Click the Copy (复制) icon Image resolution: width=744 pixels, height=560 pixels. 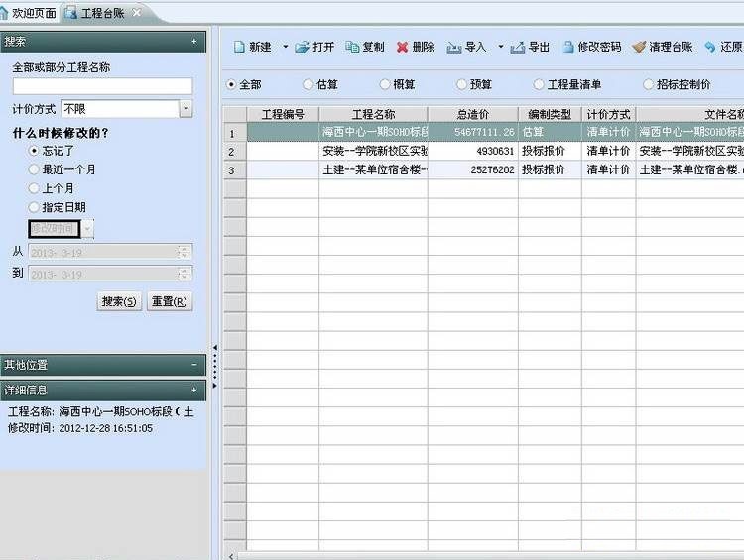click(352, 47)
